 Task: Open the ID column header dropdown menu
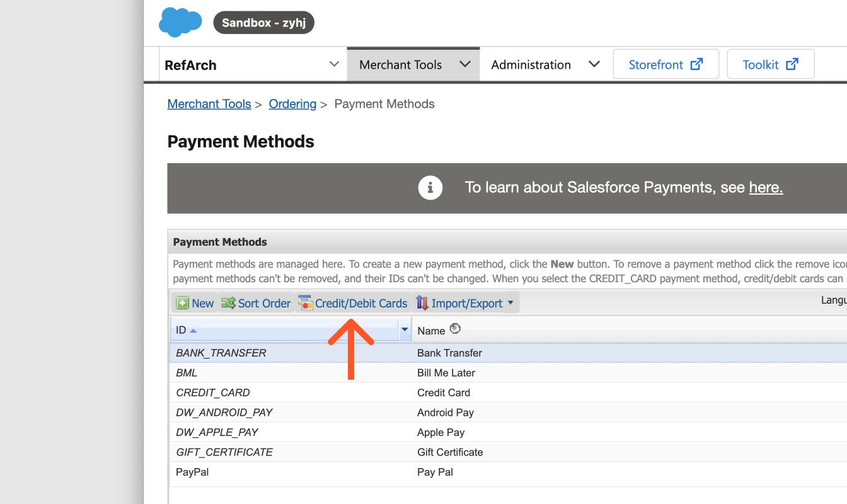pyautogui.click(x=405, y=329)
